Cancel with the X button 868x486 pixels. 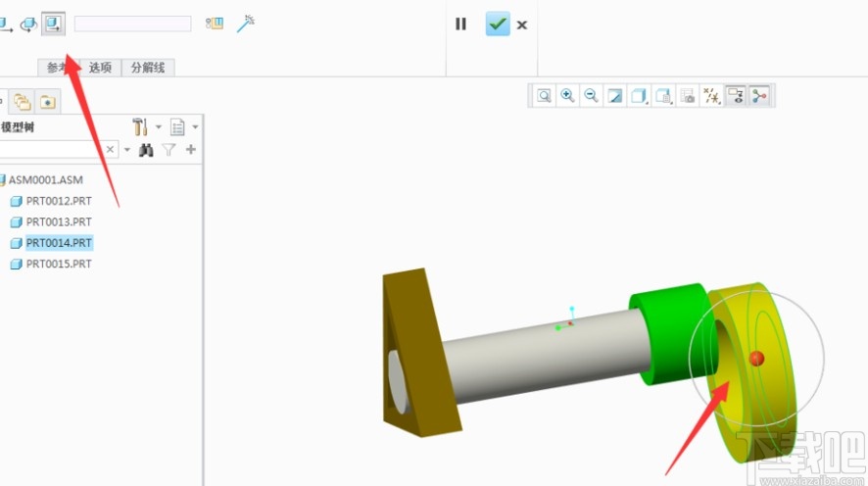(521, 24)
